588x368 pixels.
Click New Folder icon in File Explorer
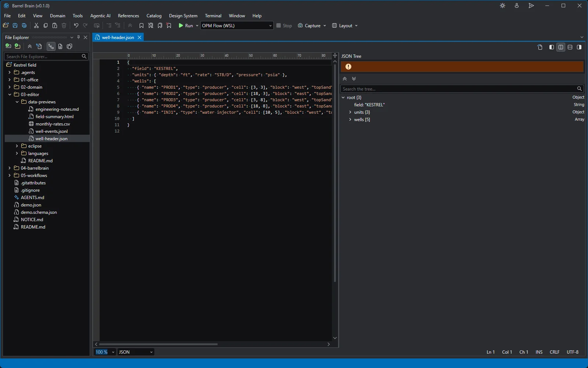coord(17,46)
